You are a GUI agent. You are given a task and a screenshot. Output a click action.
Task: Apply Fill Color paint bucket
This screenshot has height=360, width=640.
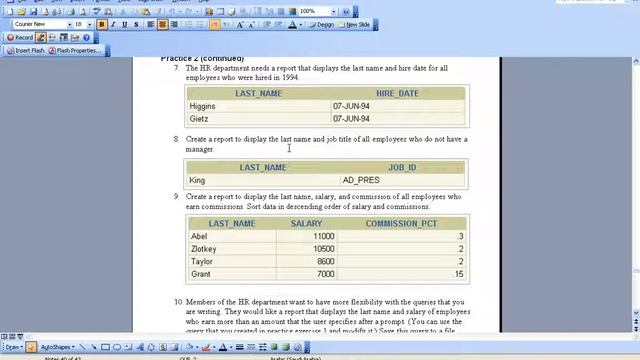coord(189,347)
